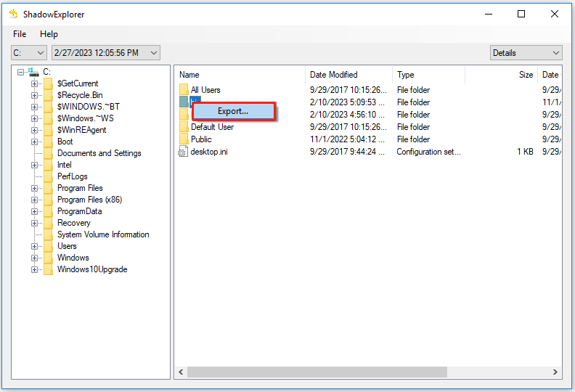This screenshot has width=575, height=392.
Task: Open the drive letter C: dropdown
Action: click(x=29, y=53)
